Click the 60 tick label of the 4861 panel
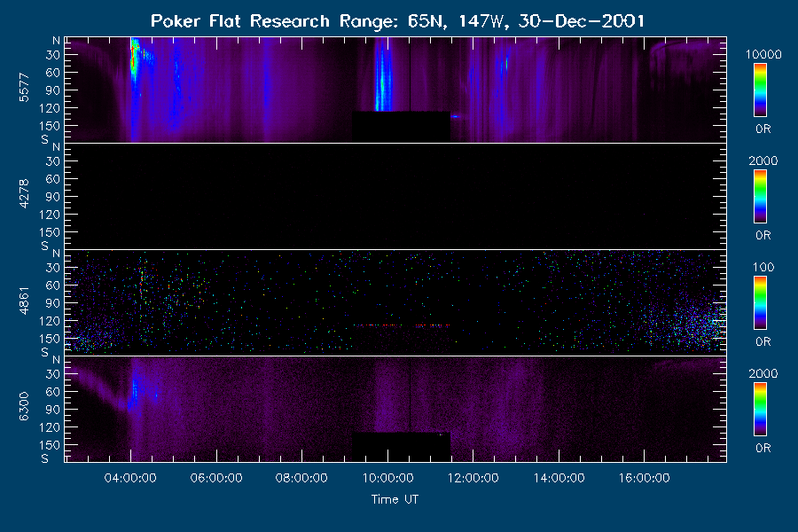Viewport: 798px width, 532px height. click(x=53, y=286)
